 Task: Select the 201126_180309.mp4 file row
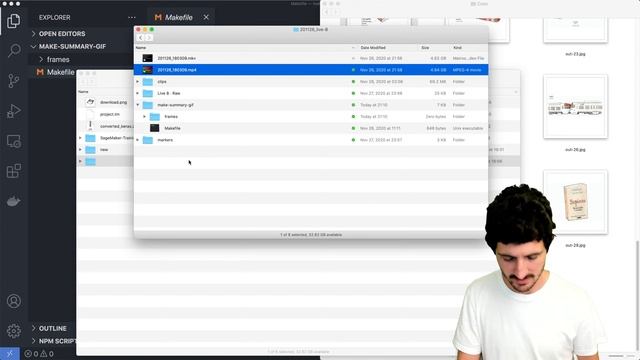[311, 70]
